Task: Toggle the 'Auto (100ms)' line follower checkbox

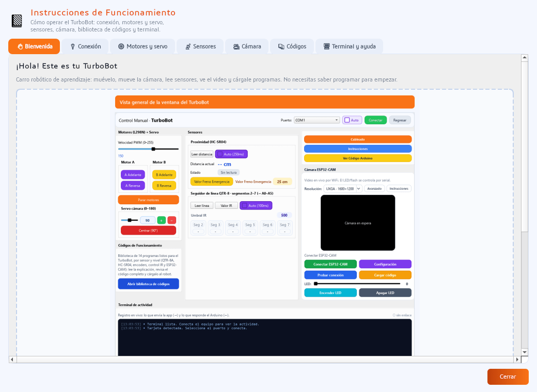Action: [256, 206]
